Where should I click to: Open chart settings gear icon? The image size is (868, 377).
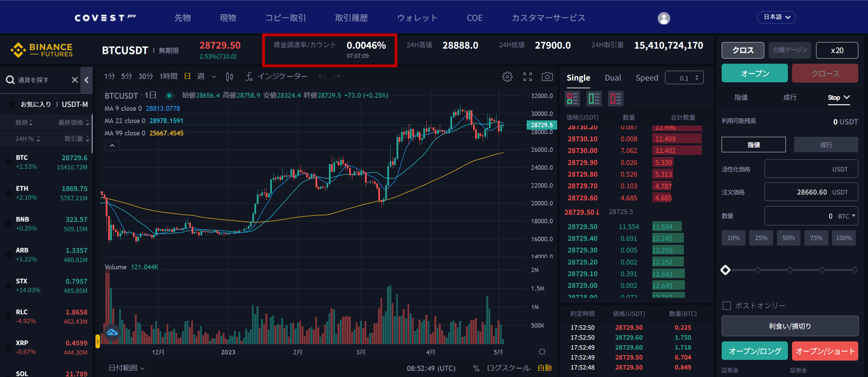507,77
